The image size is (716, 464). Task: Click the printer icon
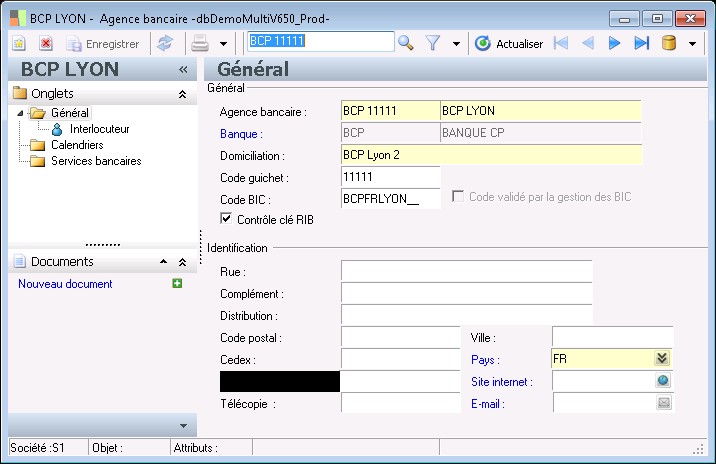click(200, 44)
